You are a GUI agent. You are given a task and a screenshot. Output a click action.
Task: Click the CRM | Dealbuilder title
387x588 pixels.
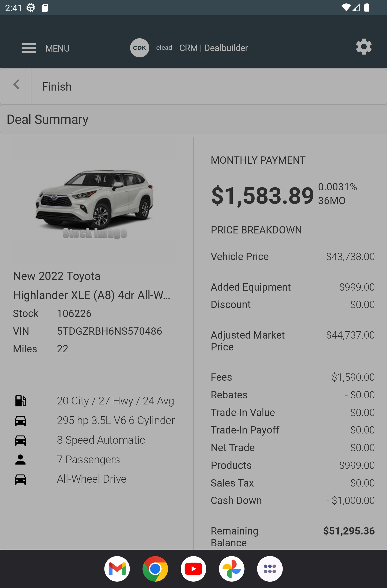(214, 48)
